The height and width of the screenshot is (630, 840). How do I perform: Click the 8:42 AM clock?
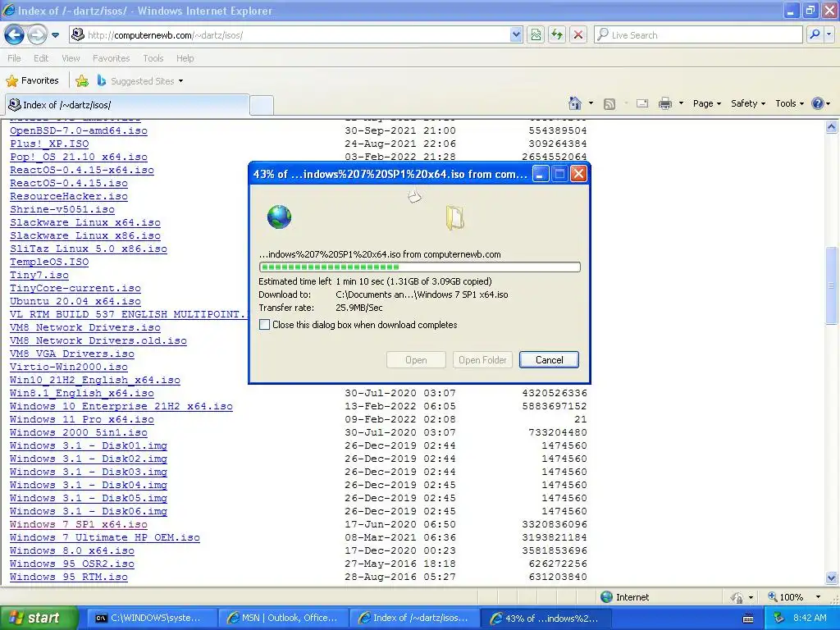(810, 619)
